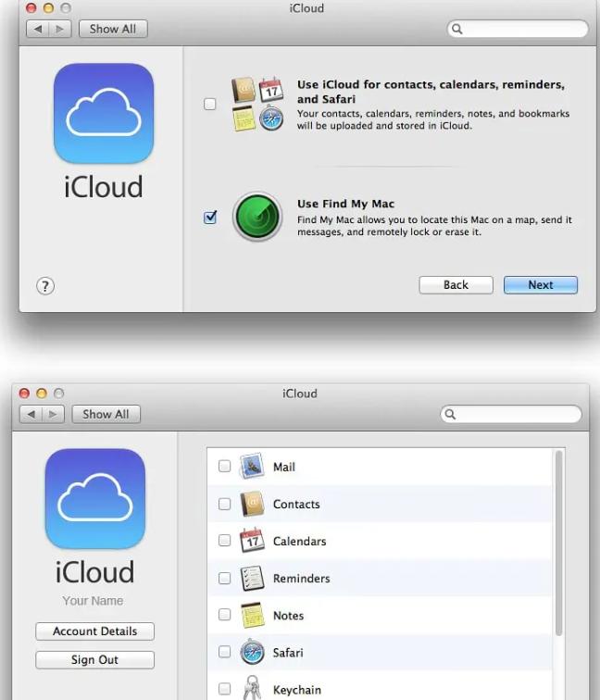Select the 'Notes' label in the list
Image resolution: width=600 pixels, height=700 pixels.
[288, 615]
